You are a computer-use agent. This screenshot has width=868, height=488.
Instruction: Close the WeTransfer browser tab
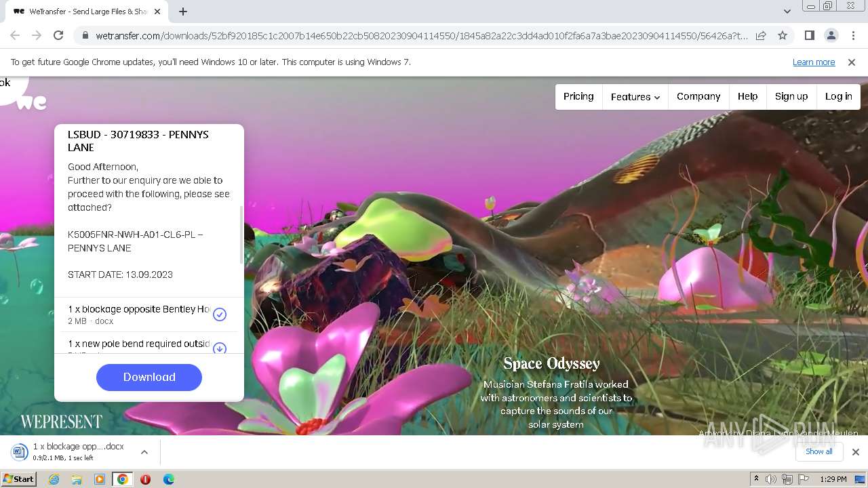click(157, 12)
